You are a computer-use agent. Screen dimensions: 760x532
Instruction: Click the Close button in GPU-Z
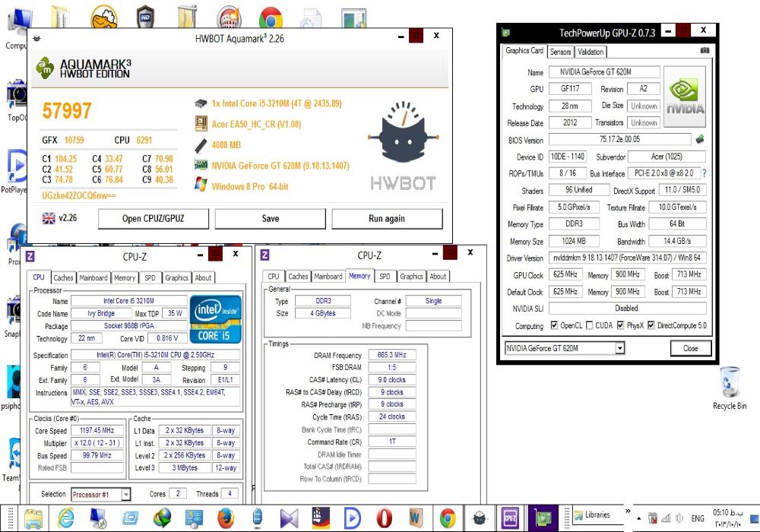click(x=691, y=348)
